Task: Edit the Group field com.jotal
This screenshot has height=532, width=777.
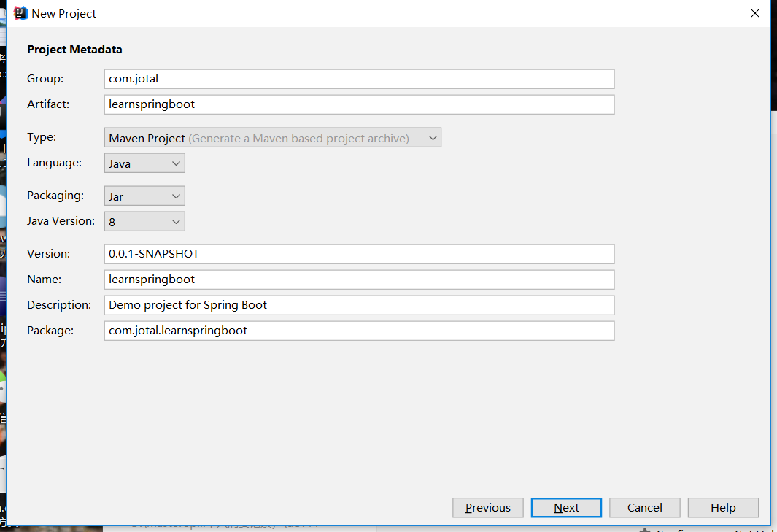Action: [359, 79]
